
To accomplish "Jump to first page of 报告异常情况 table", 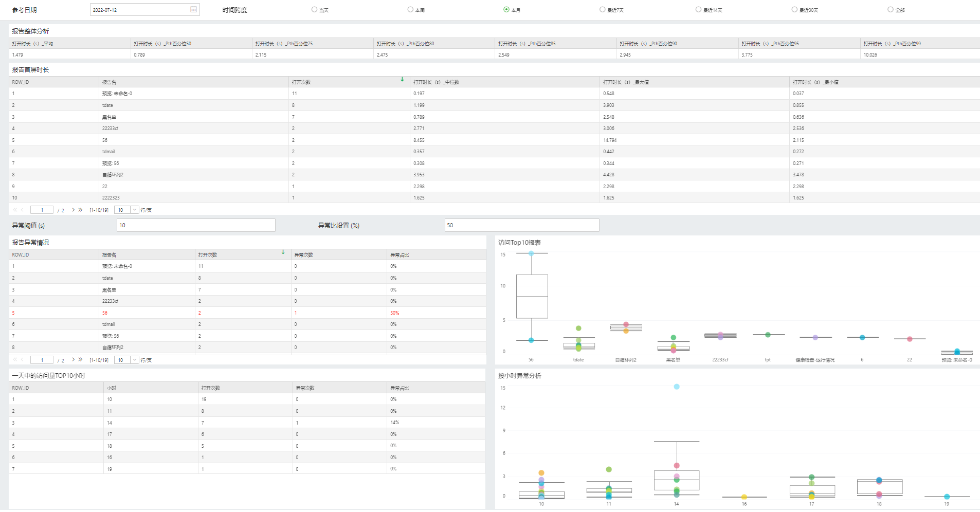I will click(15, 360).
